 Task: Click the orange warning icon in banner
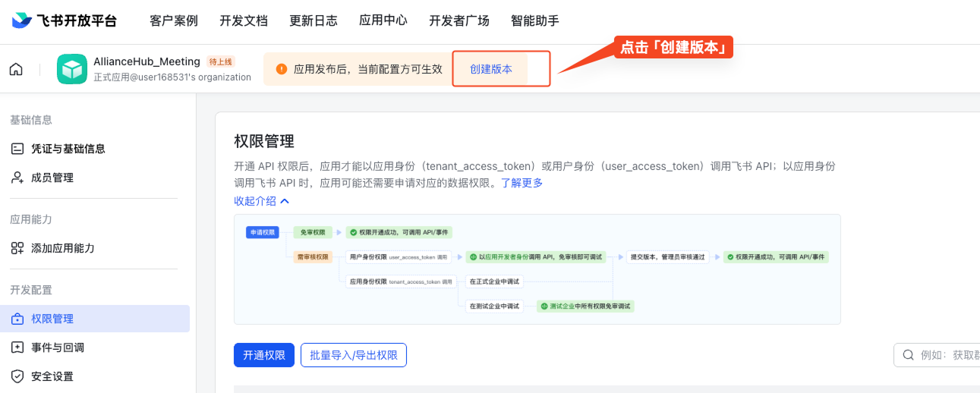pyautogui.click(x=282, y=69)
